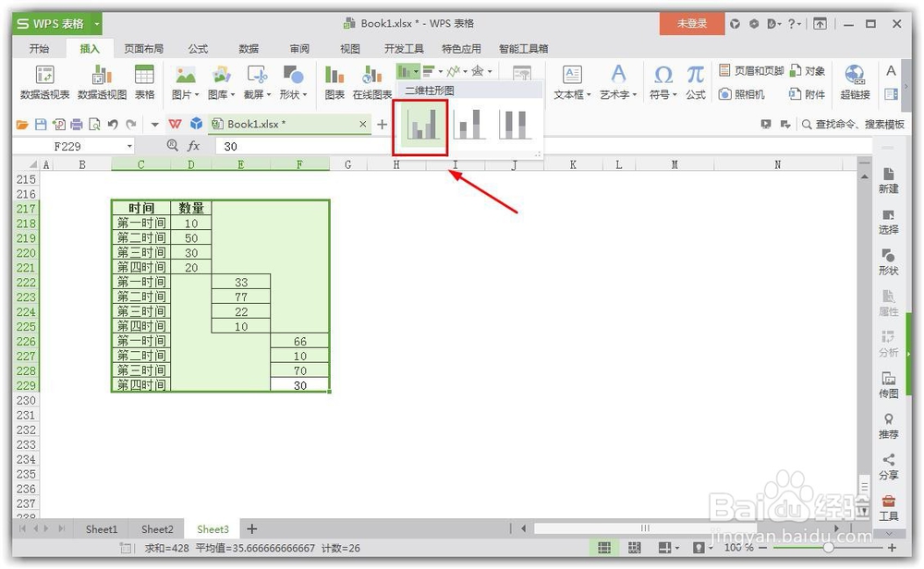
Task: Open the 数据 ribbon tab
Action: 249,49
